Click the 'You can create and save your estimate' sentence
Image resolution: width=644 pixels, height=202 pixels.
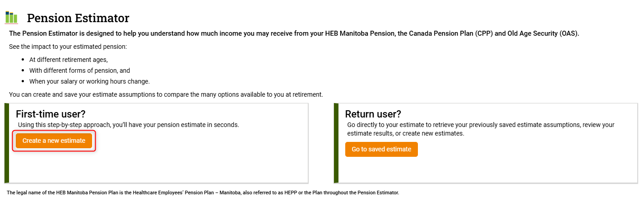[x=166, y=94]
